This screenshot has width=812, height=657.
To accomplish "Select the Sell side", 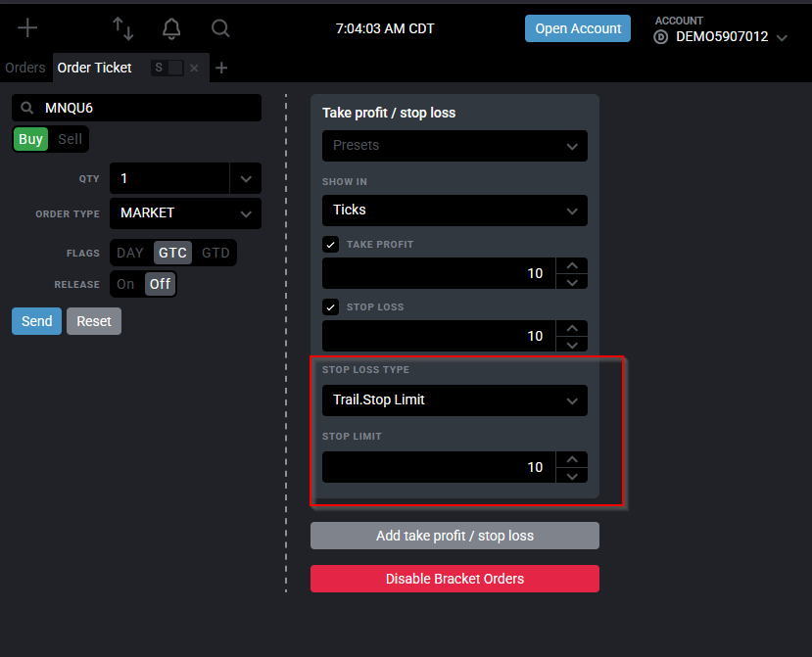I will [70, 139].
